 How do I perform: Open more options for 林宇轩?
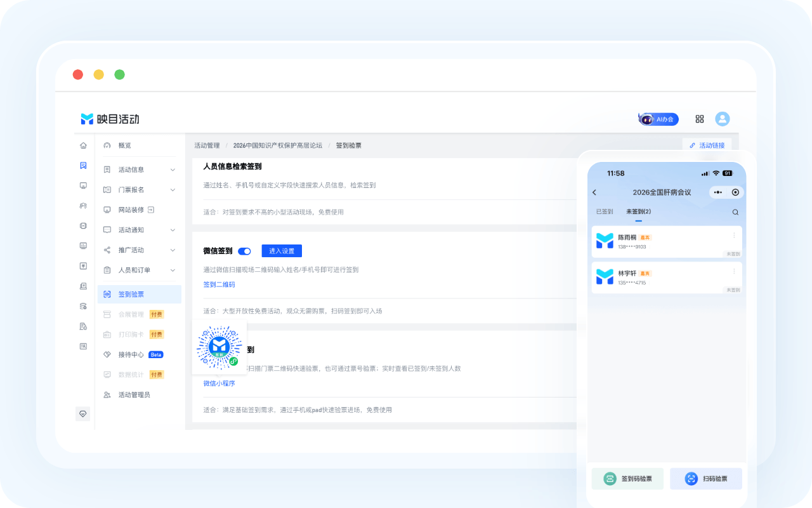tap(735, 271)
